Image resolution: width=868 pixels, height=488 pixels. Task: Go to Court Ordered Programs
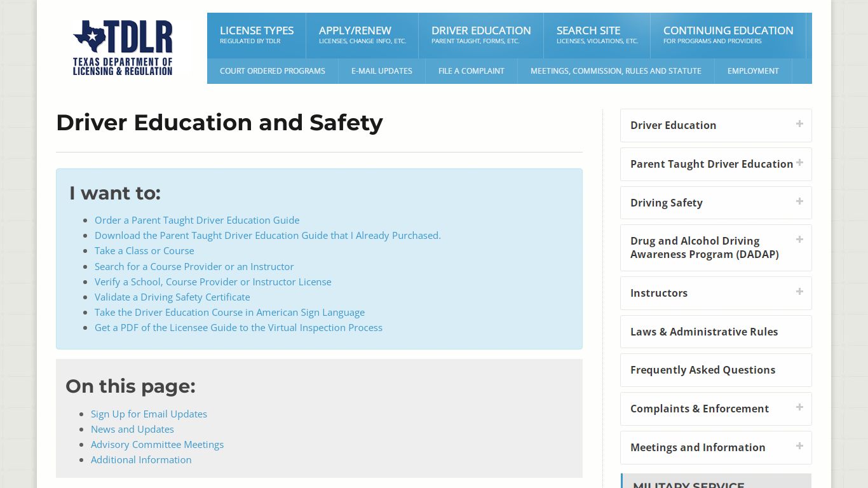click(273, 71)
